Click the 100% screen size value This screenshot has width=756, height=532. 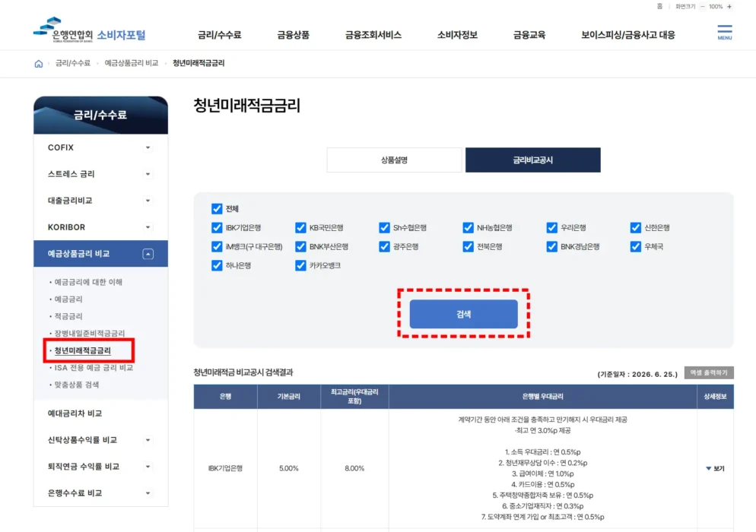pyautogui.click(x=716, y=6)
